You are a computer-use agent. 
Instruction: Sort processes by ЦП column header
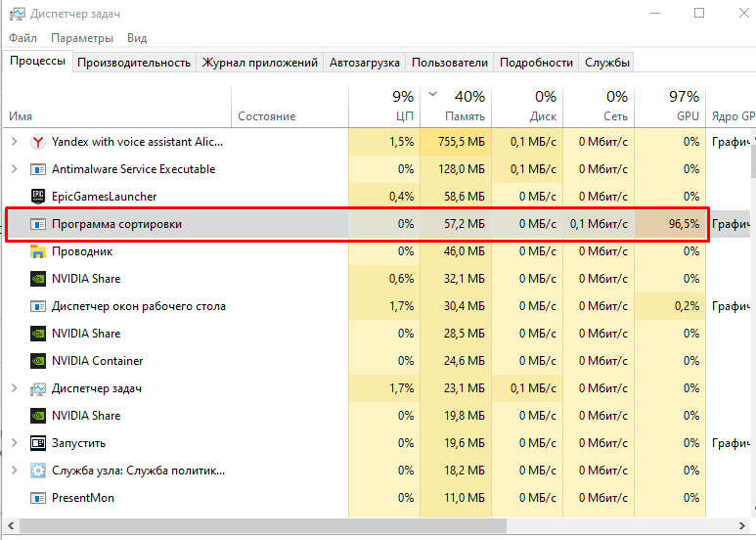[384, 107]
